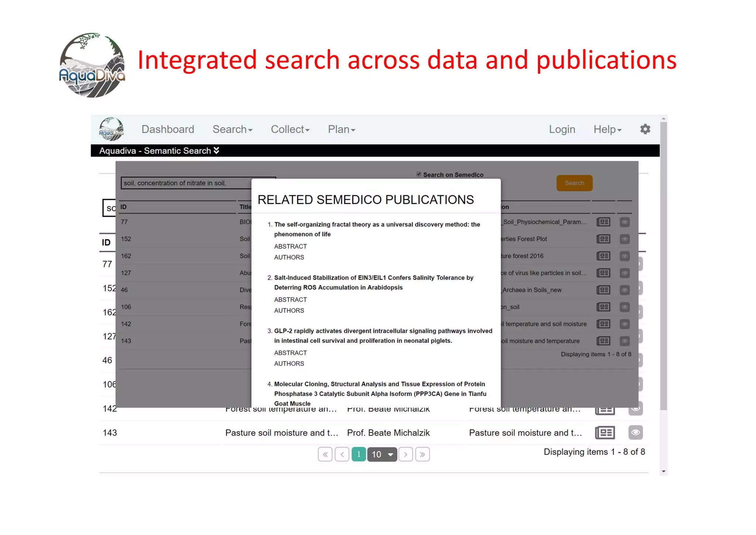Sort by ID column header in overlay table
Image resolution: width=756 pixels, height=535 pixels.
123,207
